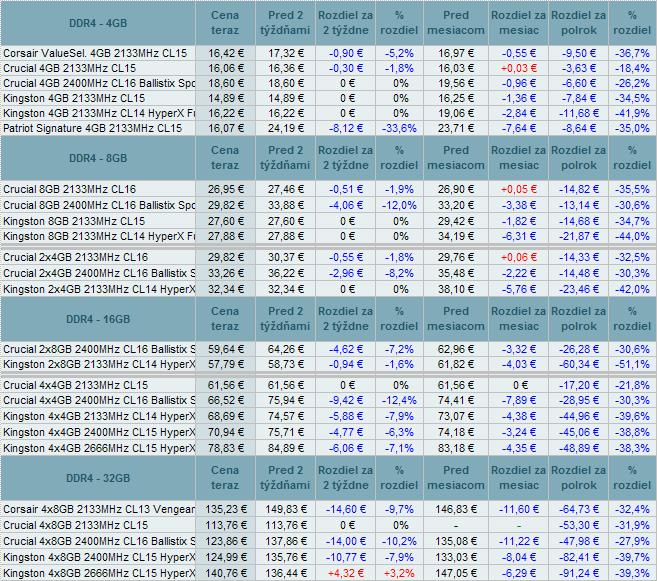Click the -4,06 € two-week difference cell
Screen dimensions: 657x581
coord(345,205)
